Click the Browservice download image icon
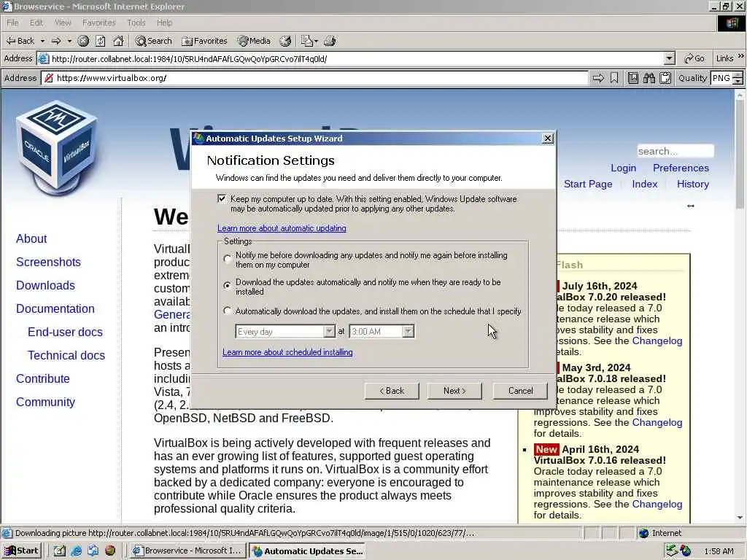This screenshot has width=747, height=560. pos(632,78)
